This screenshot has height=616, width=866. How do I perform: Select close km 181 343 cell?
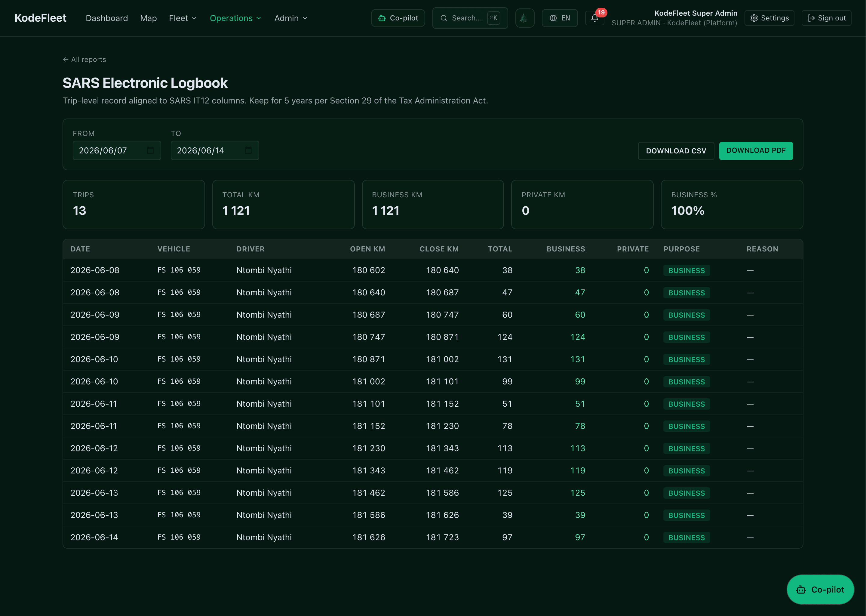point(442,448)
